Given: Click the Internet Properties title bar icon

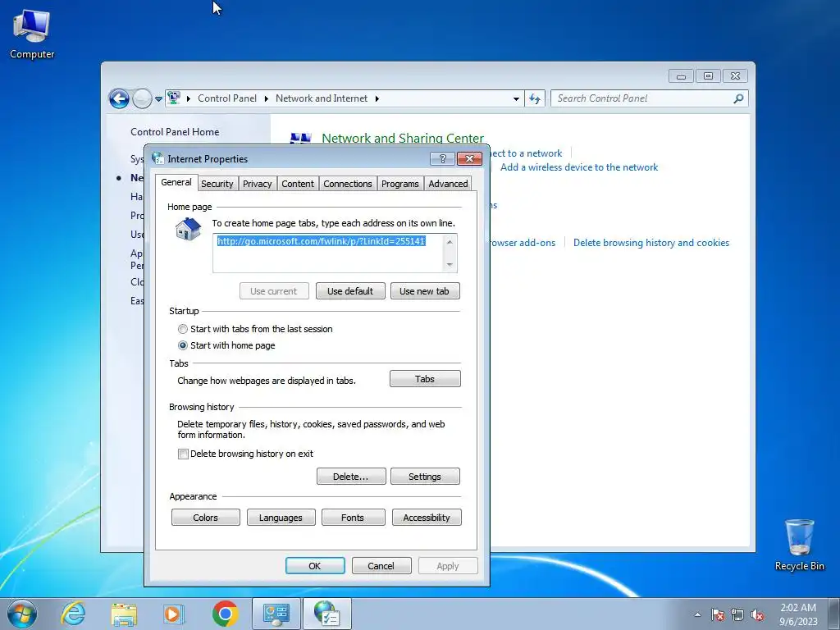Looking at the screenshot, I should coord(157,158).
